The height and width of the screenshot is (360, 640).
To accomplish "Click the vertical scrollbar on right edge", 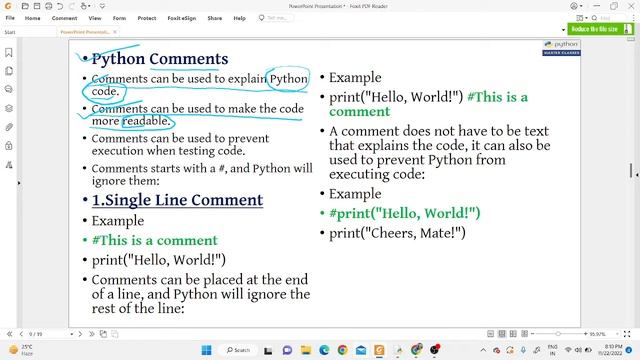I will pyautogui.click(x=631, y=170).
